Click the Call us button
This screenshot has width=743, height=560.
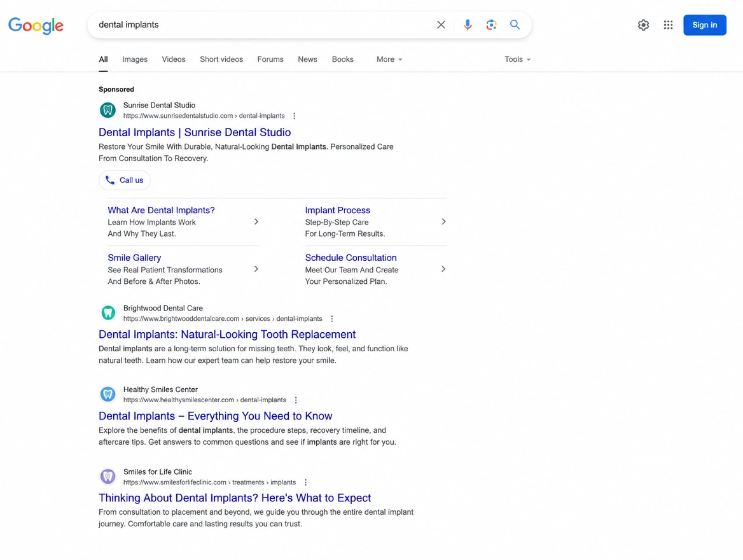[125, 180]
